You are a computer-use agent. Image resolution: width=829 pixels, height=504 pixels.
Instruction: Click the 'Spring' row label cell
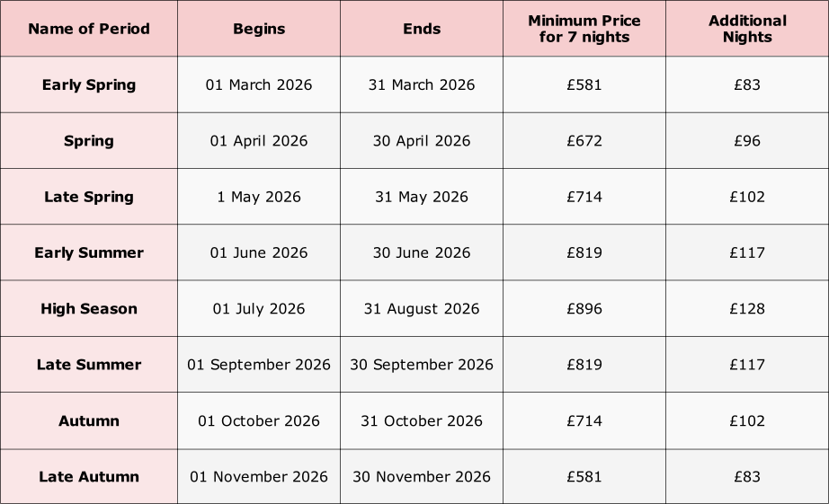[88, 141]
